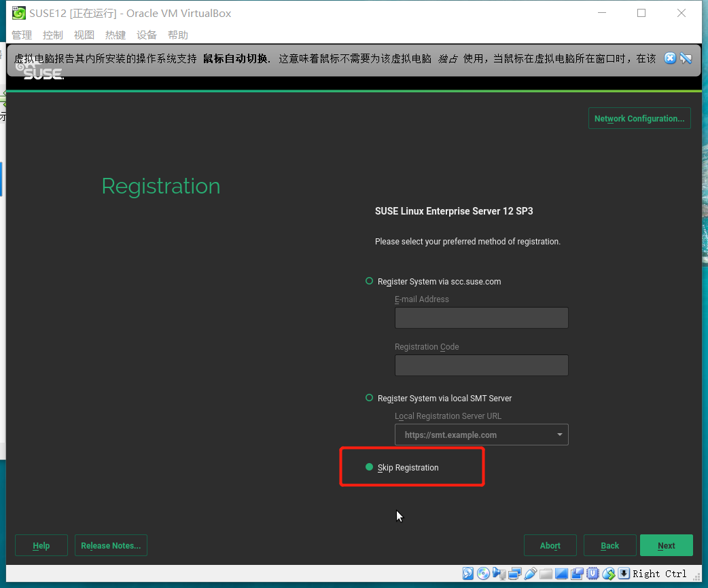Click the network adapters icon in status bar
This screenshot has width=708, height=588.
(514, 574)
